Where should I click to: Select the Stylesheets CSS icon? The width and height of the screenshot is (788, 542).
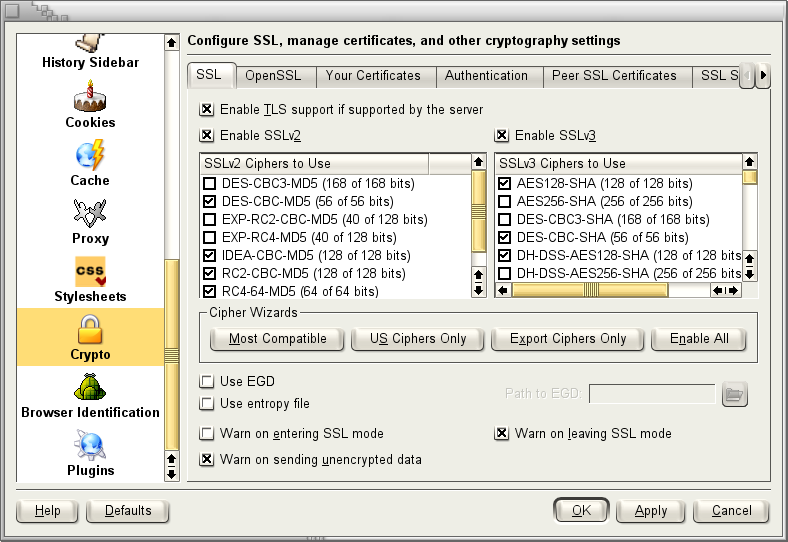90,271
